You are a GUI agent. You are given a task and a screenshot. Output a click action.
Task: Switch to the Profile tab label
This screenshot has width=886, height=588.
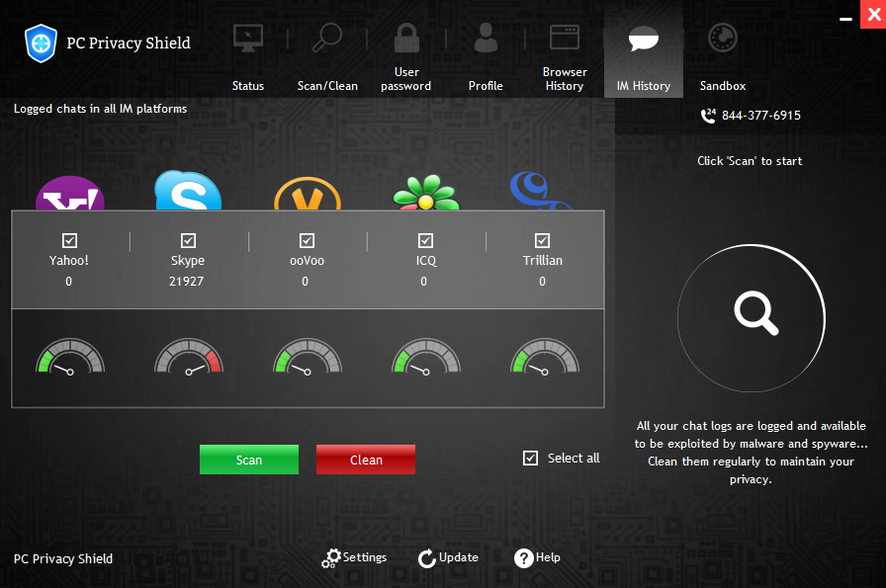[486, 86]
